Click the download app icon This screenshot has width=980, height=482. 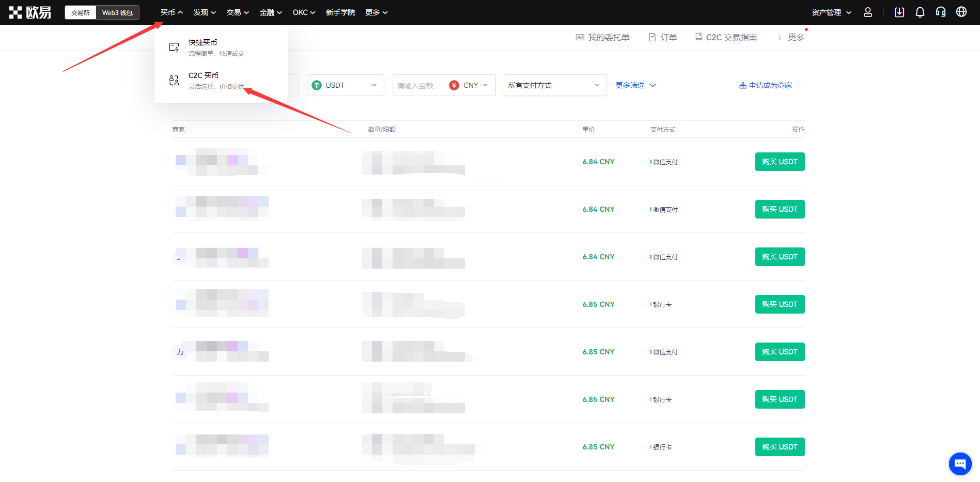point(899,12)
